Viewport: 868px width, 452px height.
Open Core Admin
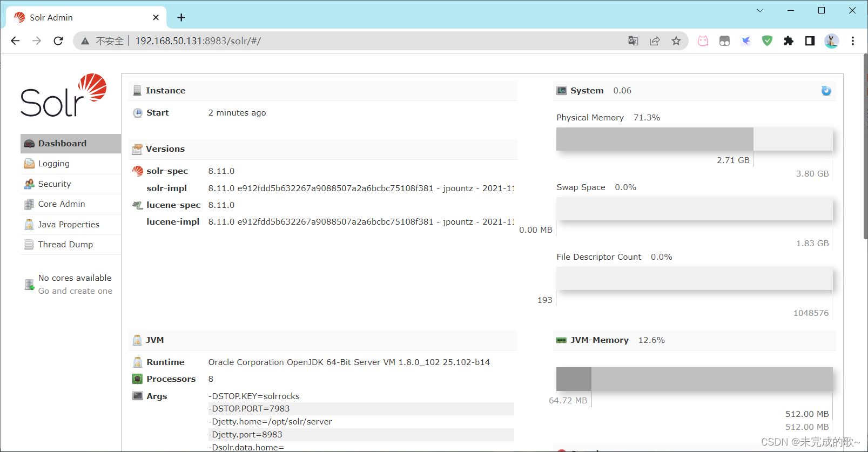pos(71,204)
